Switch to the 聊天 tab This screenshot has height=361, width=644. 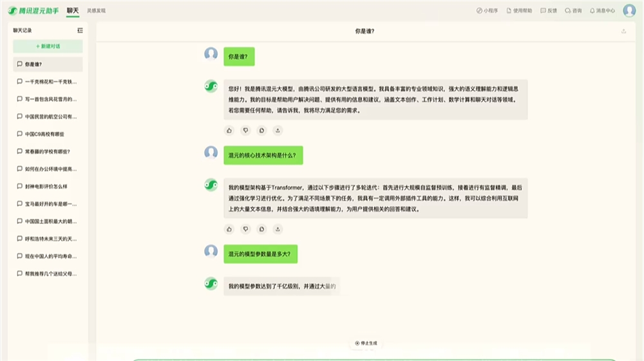click(x=73, y=11)
